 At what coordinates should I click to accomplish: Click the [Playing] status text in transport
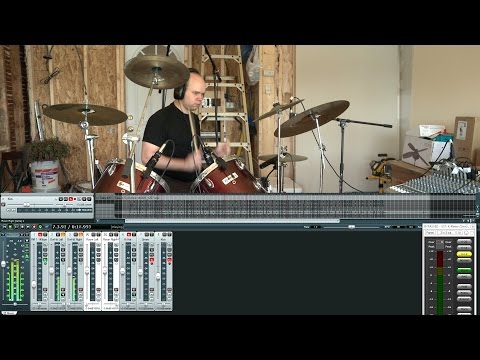(x=117, y=227)
